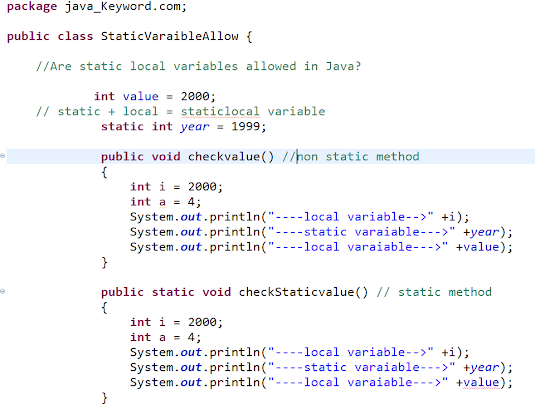This screenshot has height=413, width=535.
Task: Click the method name checkStaticvalue()
Action: point(303,292)
